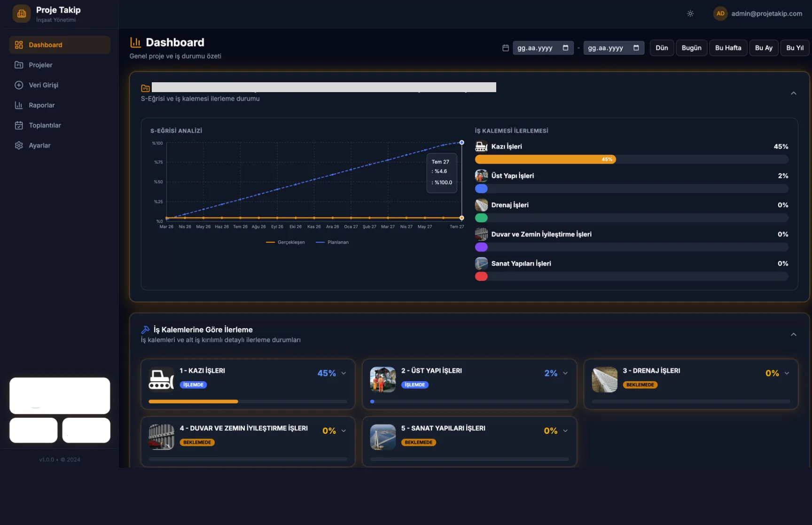Open Projeler in the sidebar
The image size is (812, 525).
(x=40, y=65)
